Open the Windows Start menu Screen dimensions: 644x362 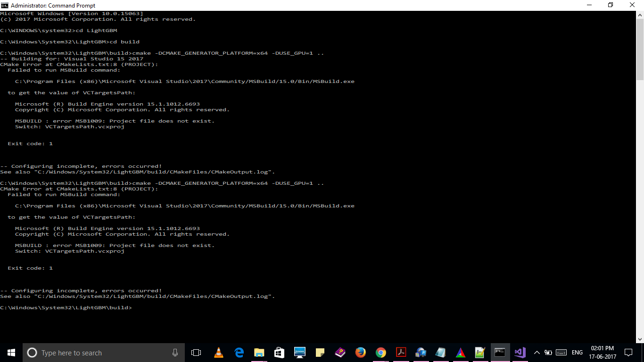tap(10, 352)
